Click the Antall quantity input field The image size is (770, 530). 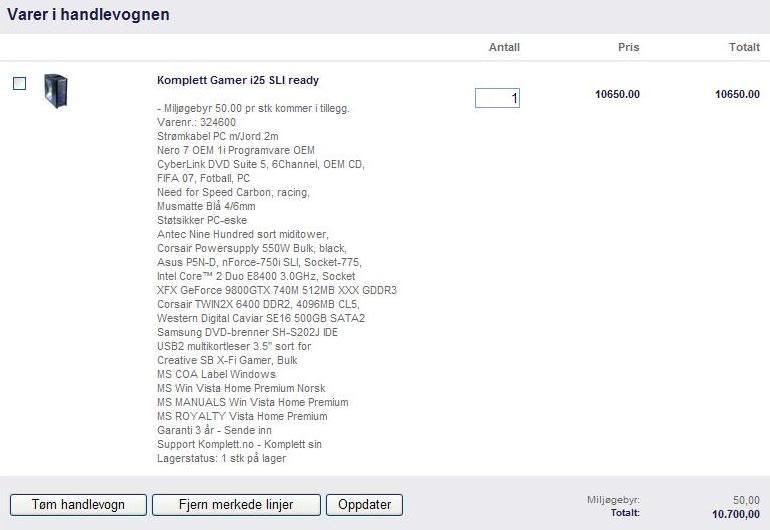(x=497, y=98)
